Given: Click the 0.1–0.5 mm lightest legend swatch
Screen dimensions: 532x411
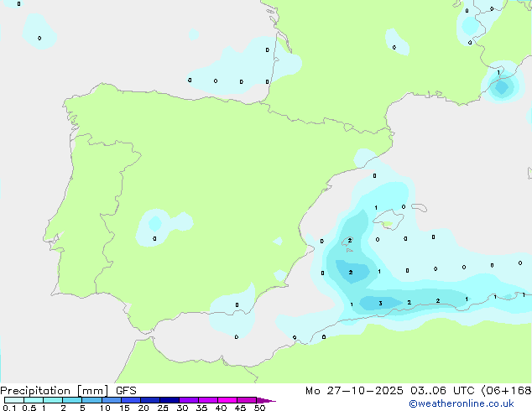Looking at the screenshot, I should click(x=14, y=400).
